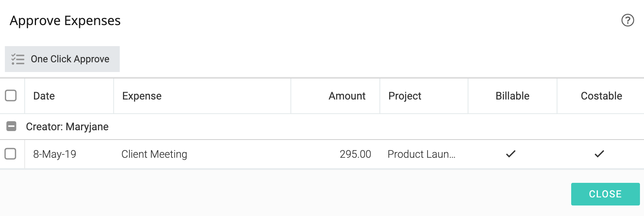
Task: Collapse the Creator: Maryjane group
Action: [11, 127]
